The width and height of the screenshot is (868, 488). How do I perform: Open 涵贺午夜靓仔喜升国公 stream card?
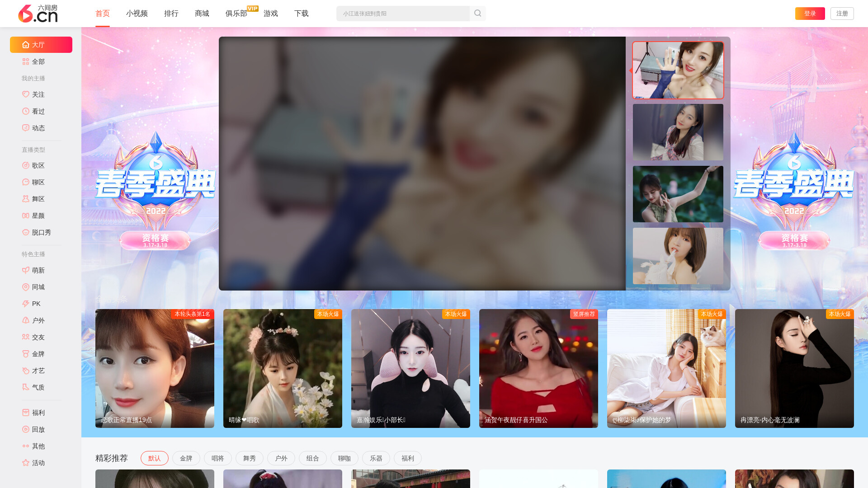coord(538,368)
